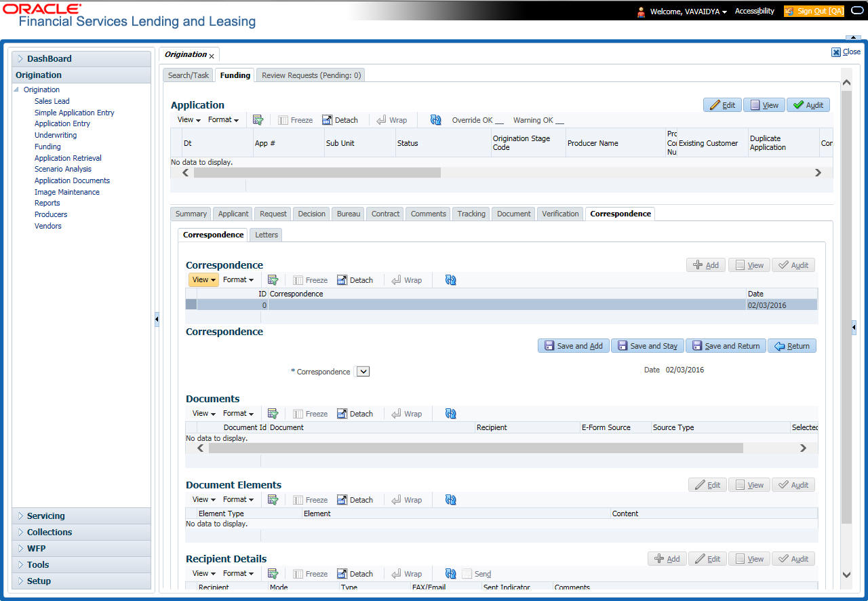
Task: Switch to the Summary tab
Action: pyautogui.click(x=191, y=214)
